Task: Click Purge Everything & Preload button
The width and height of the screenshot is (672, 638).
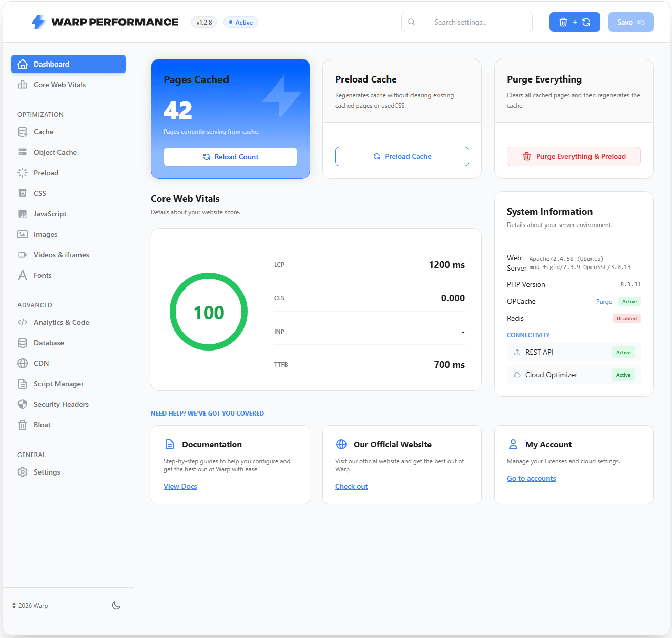Action: (574, 156)
